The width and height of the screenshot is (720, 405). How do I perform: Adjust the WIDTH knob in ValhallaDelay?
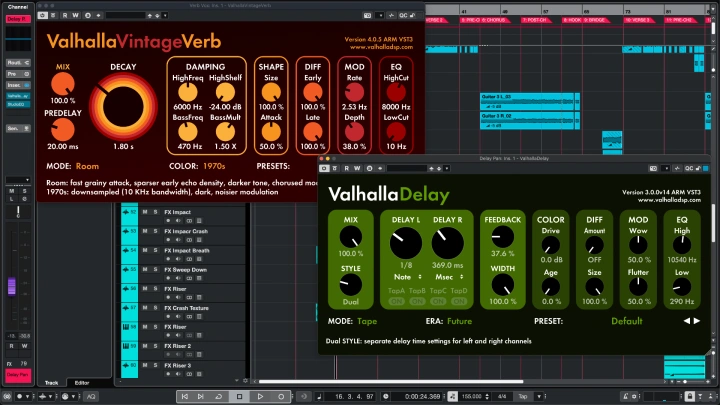coord(502,285)
